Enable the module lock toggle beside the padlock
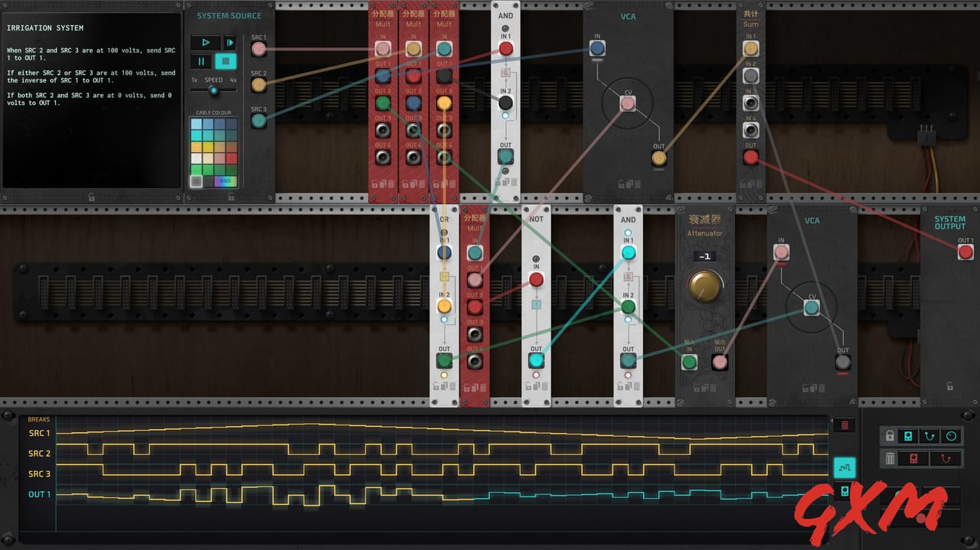Image resolution: width=980 pixels, height=550 pixels. pyautogui.click(x=907, y=436)
